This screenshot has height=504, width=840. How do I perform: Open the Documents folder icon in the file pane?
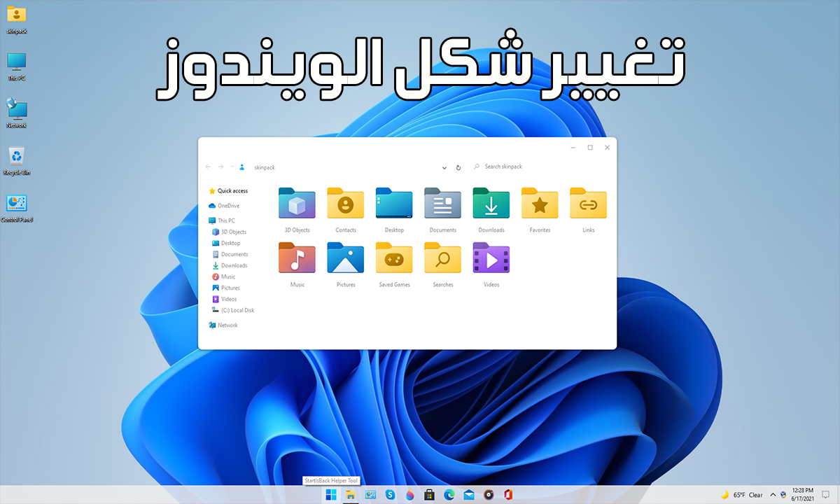[x=442, y=204]
